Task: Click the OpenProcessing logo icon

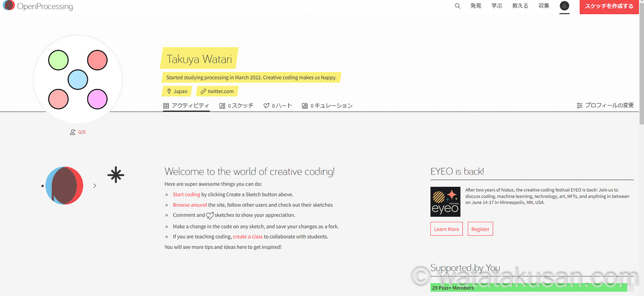Action: (x=9, y=6)
